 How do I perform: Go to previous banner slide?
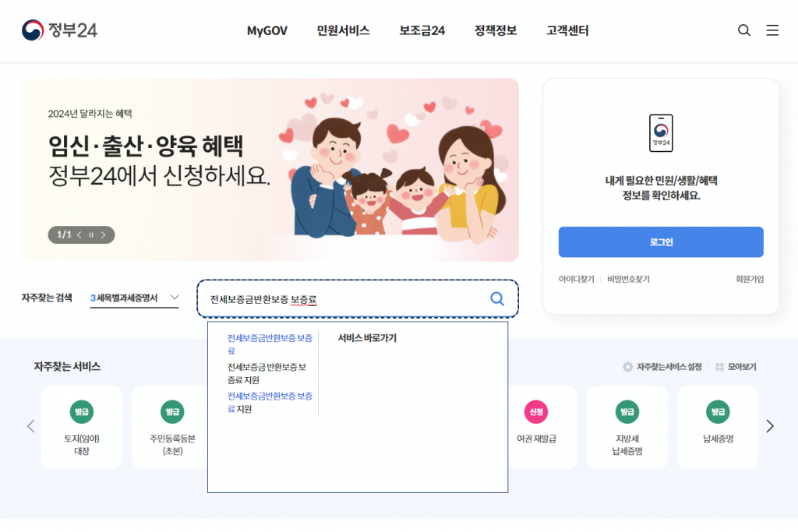point(79,234)
